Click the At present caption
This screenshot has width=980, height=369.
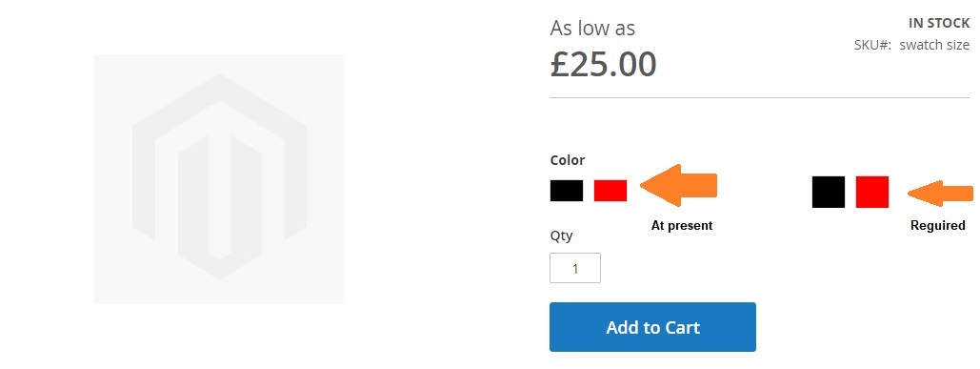(682, 225)
